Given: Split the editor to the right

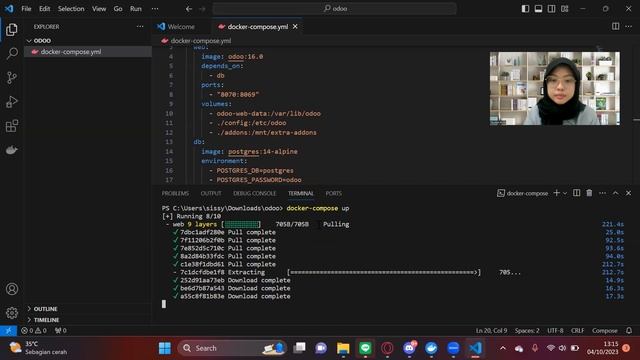Looking at the screenshot, I should (x=616, y=27).
